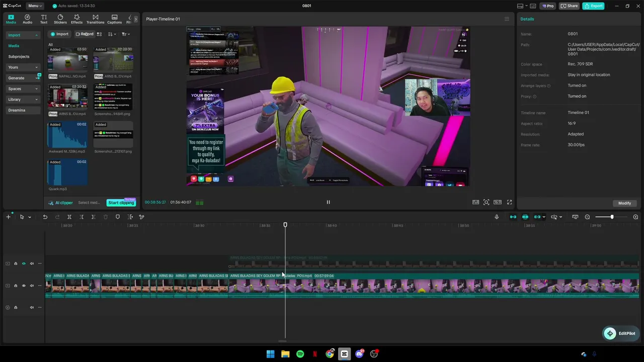Open the media filter dropdown
The height and width of the screenshot is (362, 644).
pos(126,34)
